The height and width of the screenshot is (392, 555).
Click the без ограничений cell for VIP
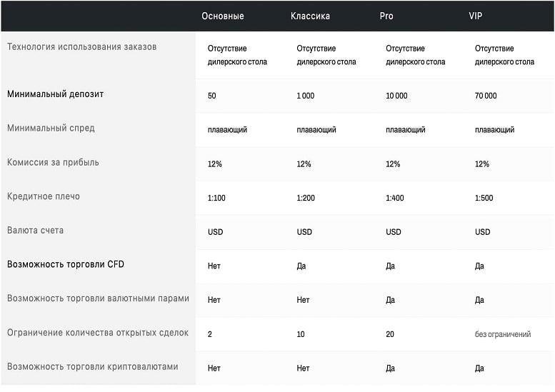click(502, 334)
